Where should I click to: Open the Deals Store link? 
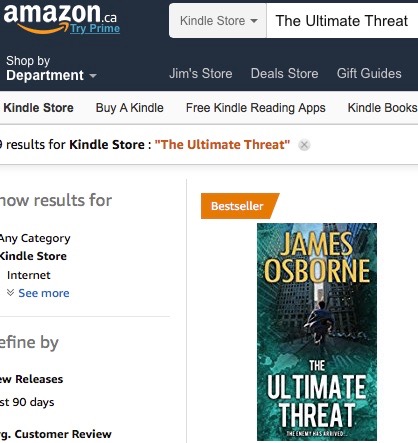[284, 73]
